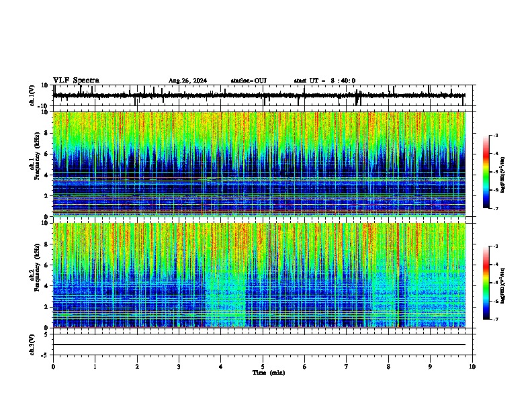
Task: Click the ch.2 spectrogram color bar
Action: (486, 283)
